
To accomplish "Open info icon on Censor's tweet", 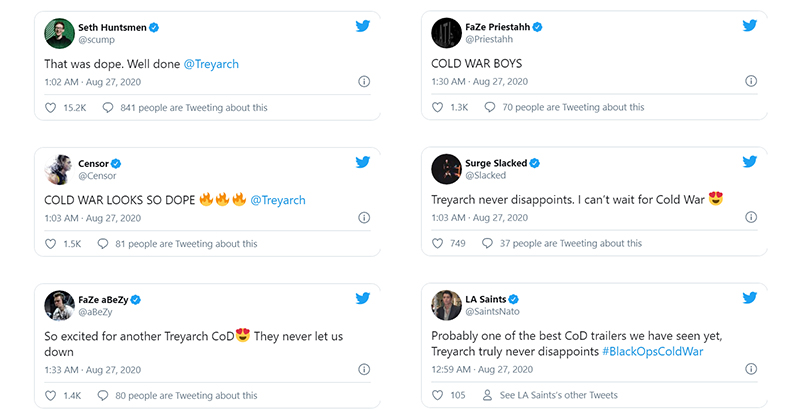I will tap(364, 217).
